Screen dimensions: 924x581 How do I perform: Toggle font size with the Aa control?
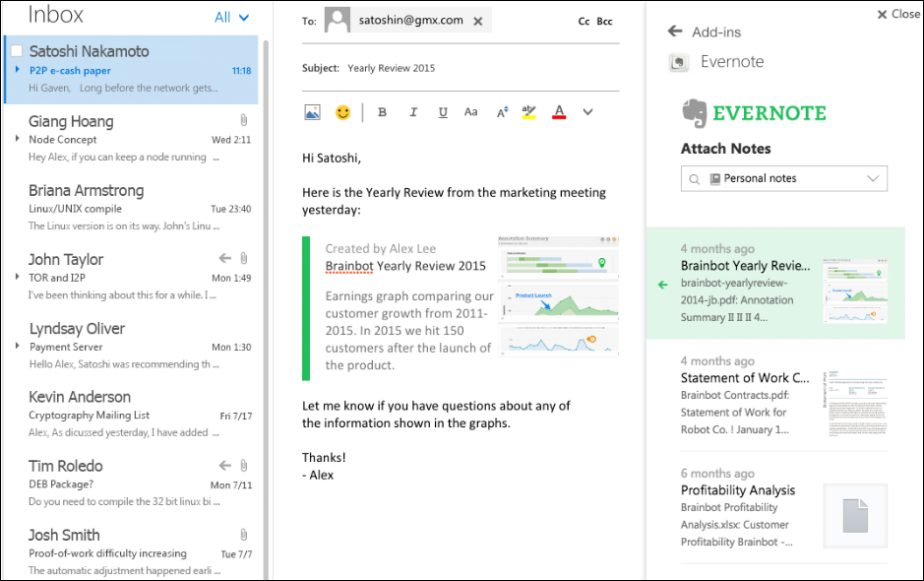coord(470,111)
